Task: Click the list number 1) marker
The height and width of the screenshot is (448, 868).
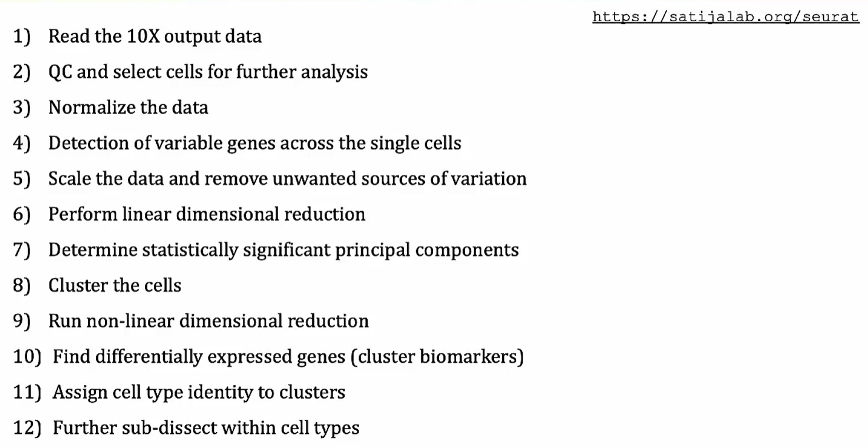Action: 22,37
